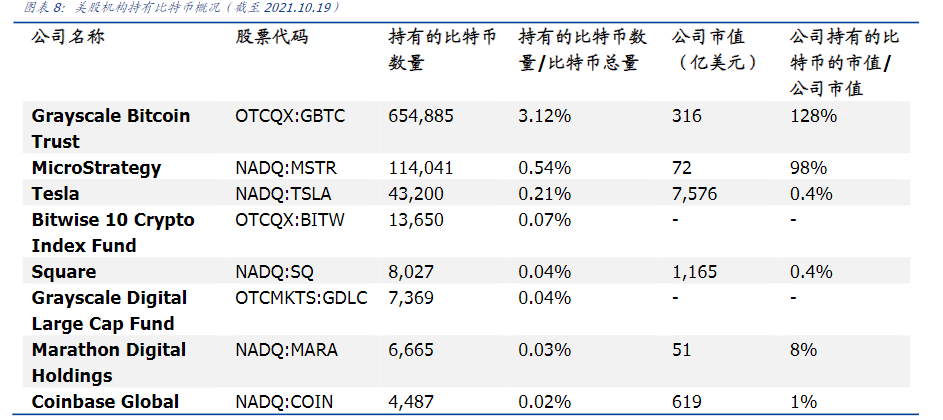
Task: Select the Tesla company name
Action: point(55,194)
